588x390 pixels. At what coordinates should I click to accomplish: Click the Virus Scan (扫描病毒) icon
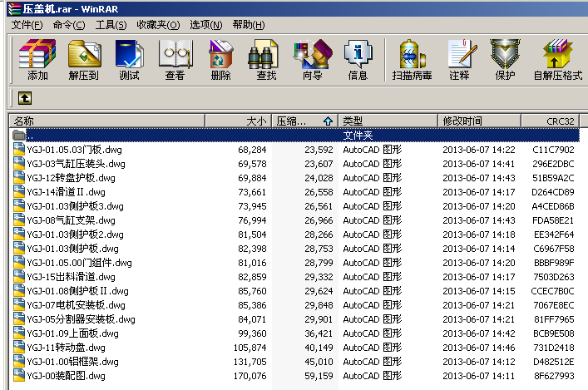pyautogui.click(x=413, y=54)
